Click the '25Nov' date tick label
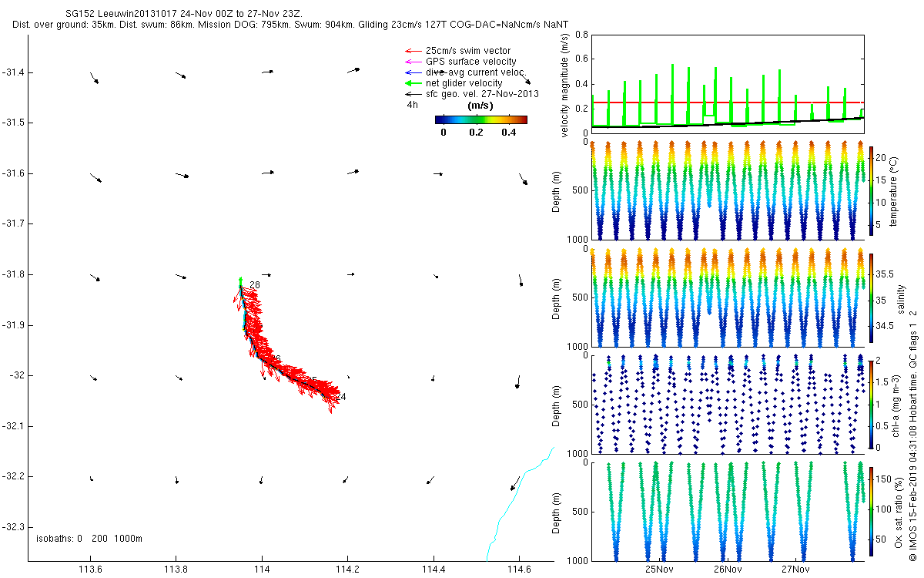 click(x=660, y=570)
